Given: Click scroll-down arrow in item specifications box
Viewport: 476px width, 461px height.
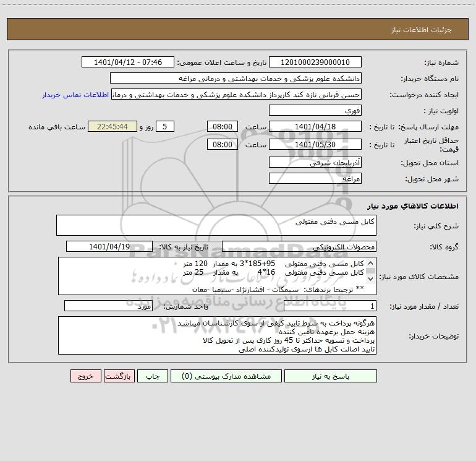Looking at the screenshot, I should 370,278.
